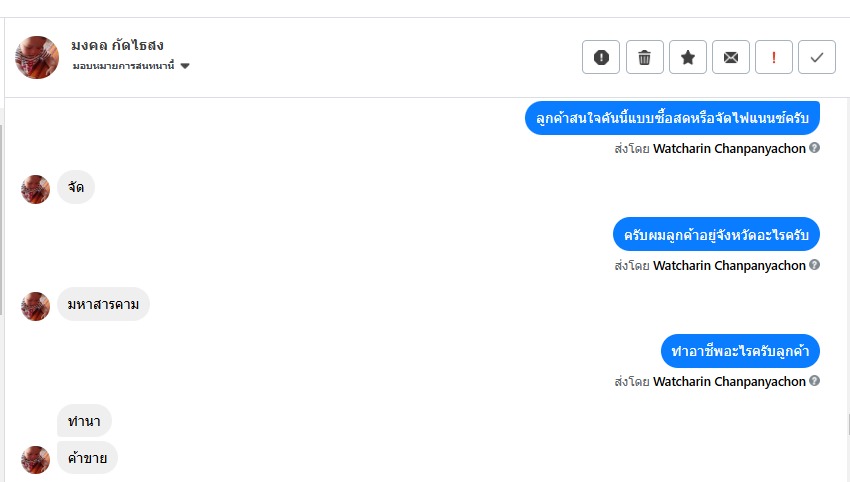Select the "ทำอาชีพอะไรครับลูกค้า" sent message
The height and width of the screenshot is (482, 850).
[x=740, y=351]
